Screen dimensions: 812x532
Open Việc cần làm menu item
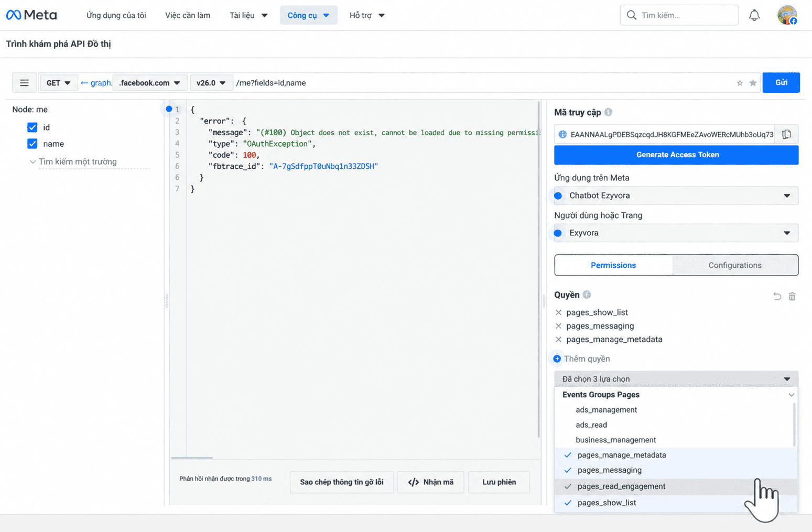(188, 15)
